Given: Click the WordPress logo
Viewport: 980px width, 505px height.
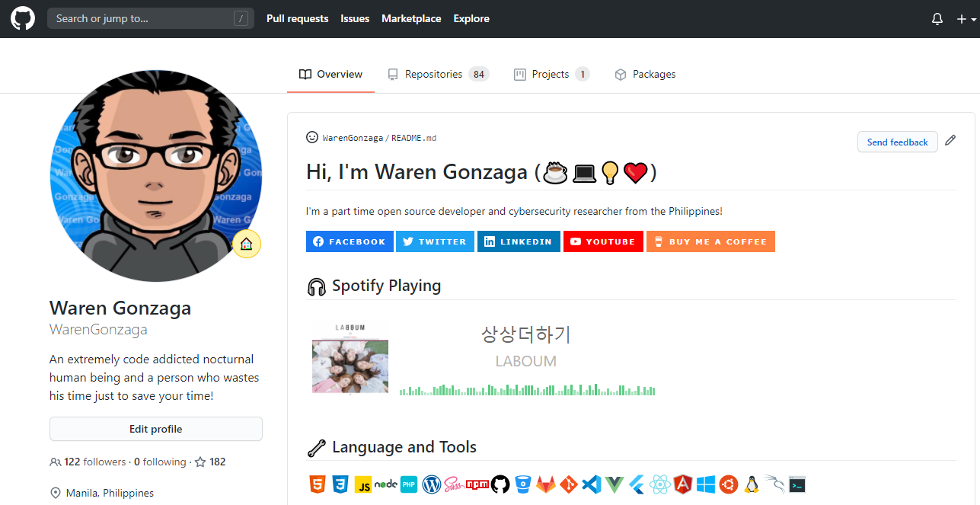Looking at the screenshot, I should pyautogui.click(x=432, y=484).
